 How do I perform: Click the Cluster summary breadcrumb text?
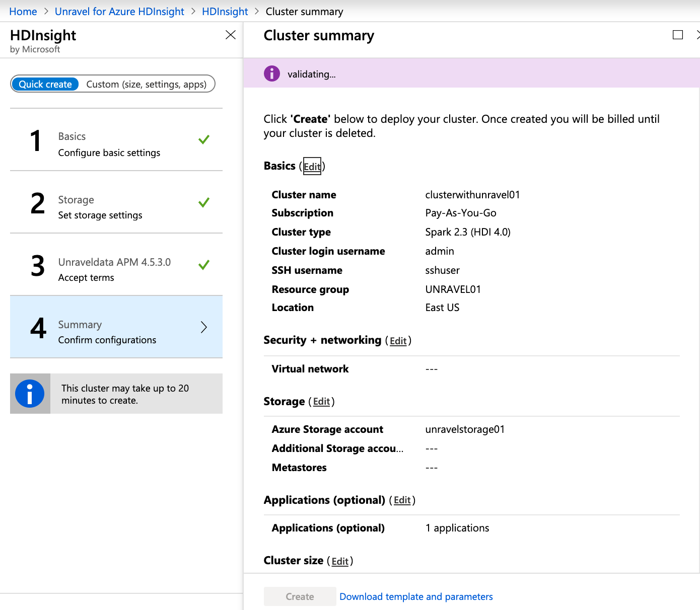click(305, 11)
